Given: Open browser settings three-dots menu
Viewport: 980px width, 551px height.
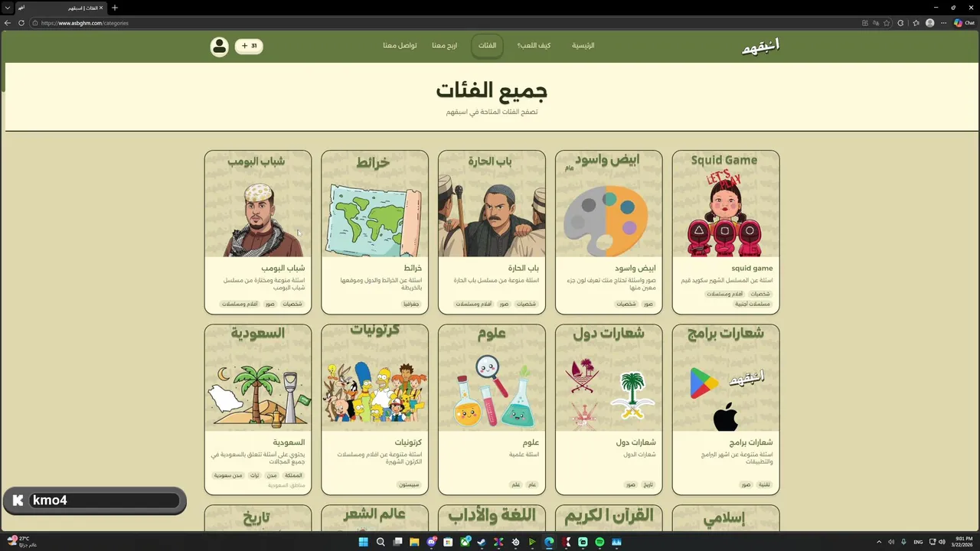Looking at the screenshot, I should tap(945, 23).
